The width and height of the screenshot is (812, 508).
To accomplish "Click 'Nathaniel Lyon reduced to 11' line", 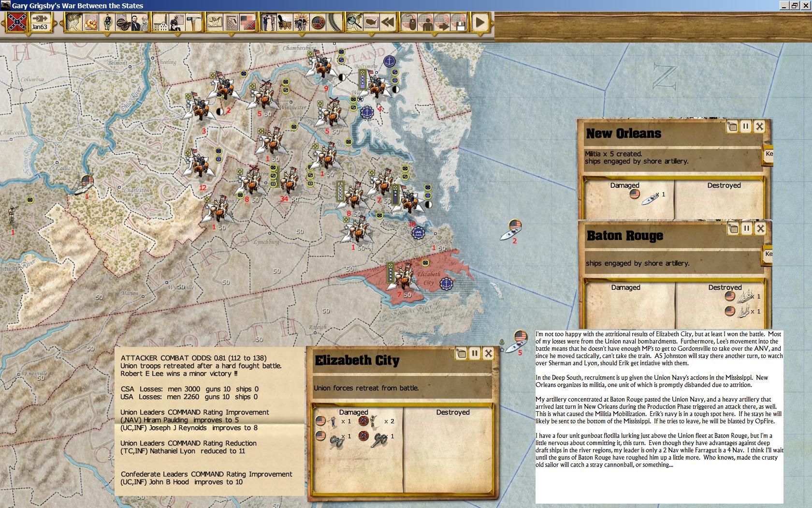I will [x=183, y=451].
